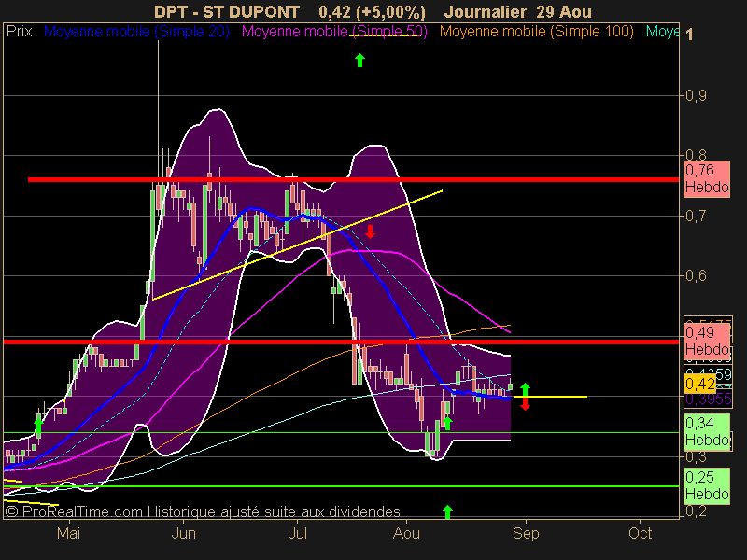Click the '0,2' price axis label
This screenshot has width=747, height=560.
point(696,511)
